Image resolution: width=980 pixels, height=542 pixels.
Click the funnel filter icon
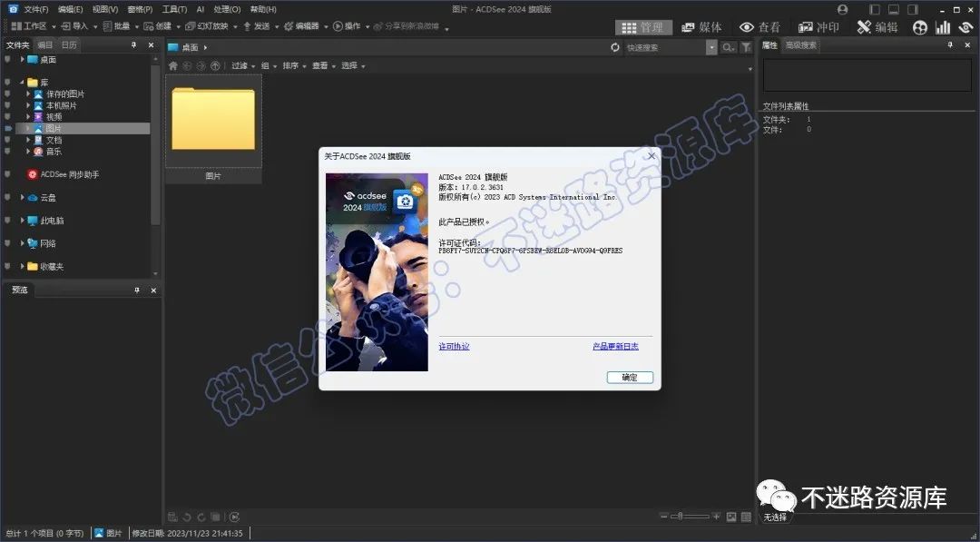pos(746,47)
